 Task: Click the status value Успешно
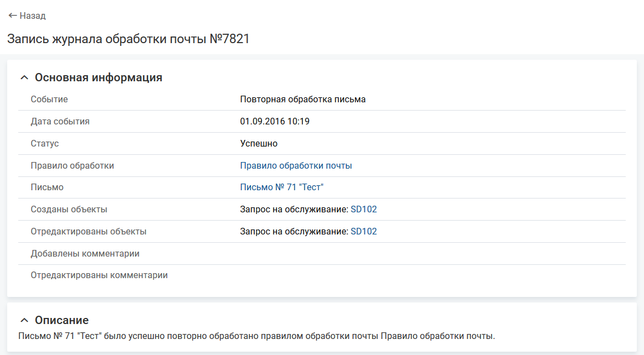(x=258, y=143)
